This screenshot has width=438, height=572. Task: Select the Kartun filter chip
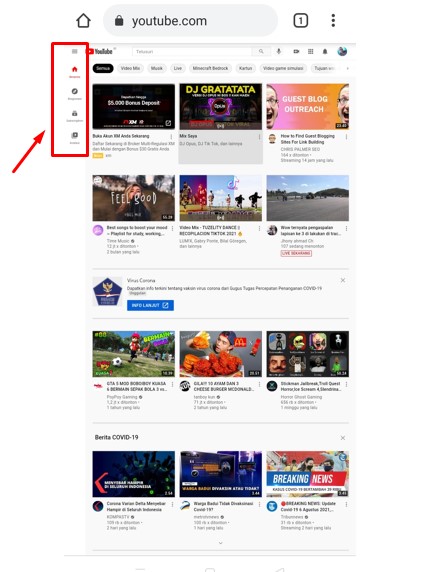click(x=245, y=68)
